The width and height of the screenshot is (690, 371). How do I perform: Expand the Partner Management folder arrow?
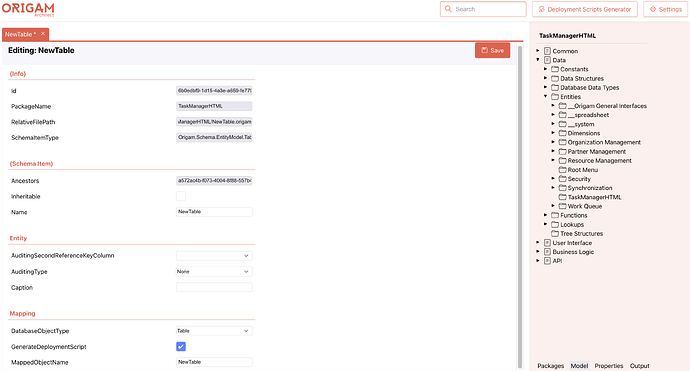[553, 151]
